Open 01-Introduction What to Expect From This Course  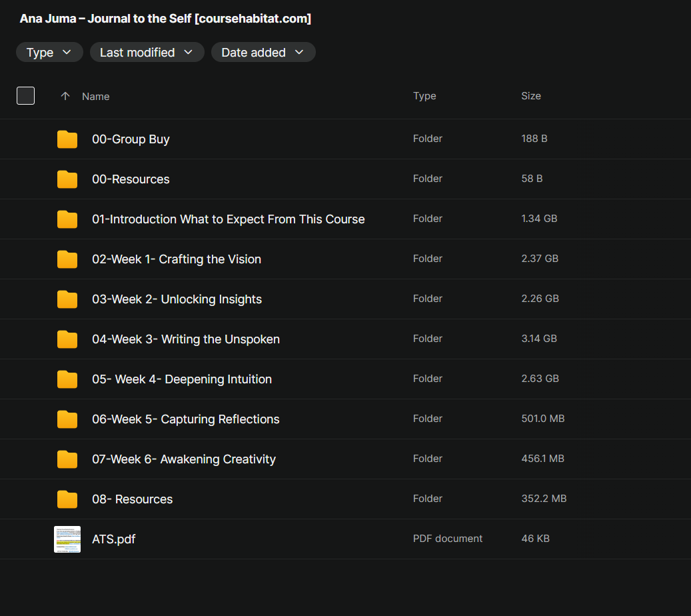point(229,219)
